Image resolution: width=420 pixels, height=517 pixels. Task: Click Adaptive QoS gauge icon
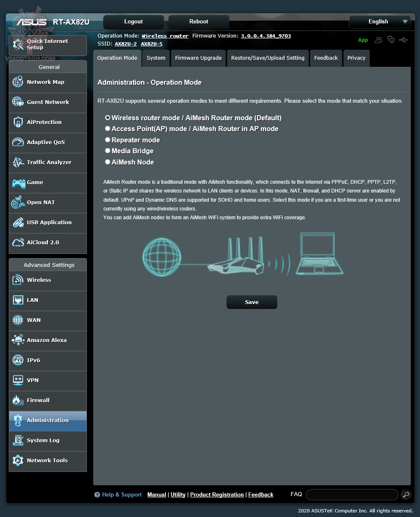point(18,142)
